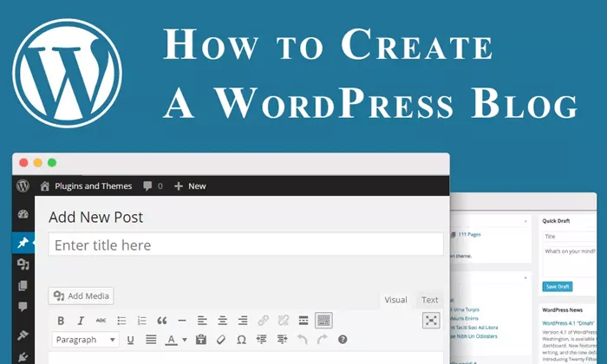The image size is (607, 364).
Task: Open the 'Nibh Un Odiosters' link
Action: pos(474,336)
